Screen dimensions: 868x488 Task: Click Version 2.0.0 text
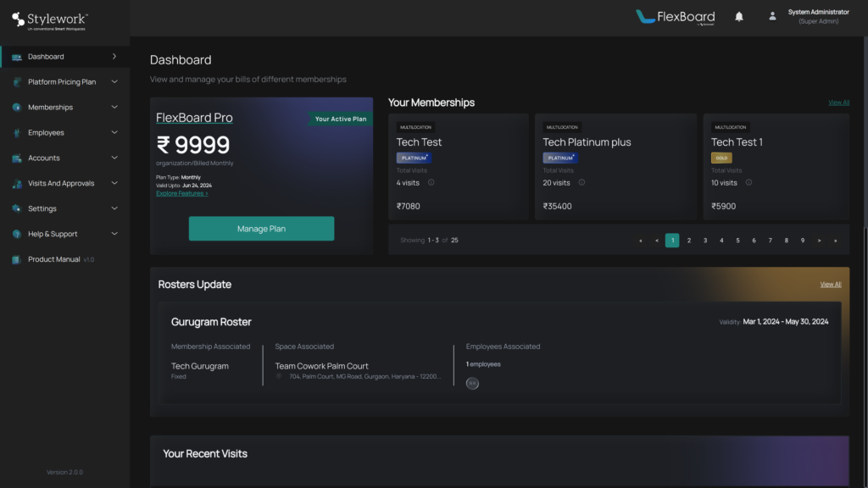pos(64,473)
